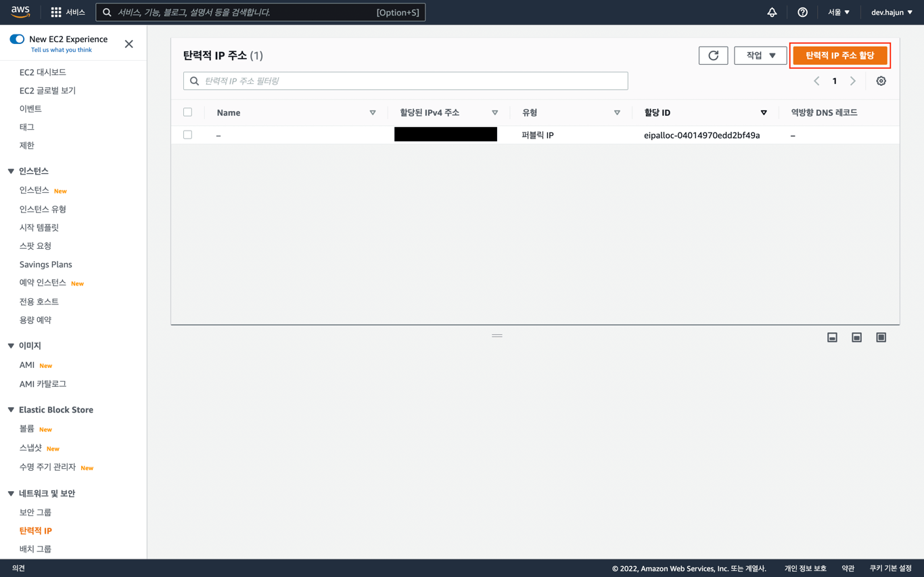Switch to full panel view

point(881,337)
